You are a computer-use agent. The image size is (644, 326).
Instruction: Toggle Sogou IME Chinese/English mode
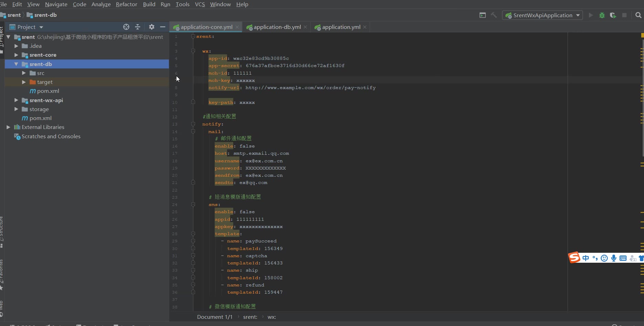[x=586, y=258]
